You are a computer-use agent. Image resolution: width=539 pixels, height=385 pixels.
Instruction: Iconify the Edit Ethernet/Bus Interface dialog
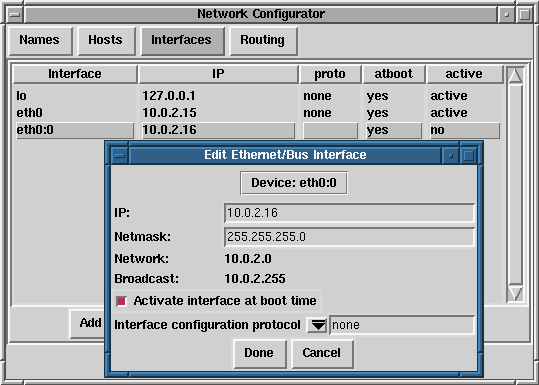point(450,156)
